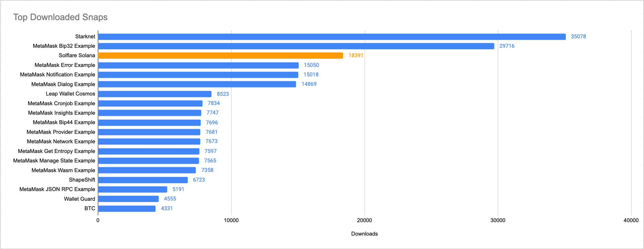644x249 pixels.
Task: Select the MetaMask JSON RPC Example bar
Action: point(132,190)
